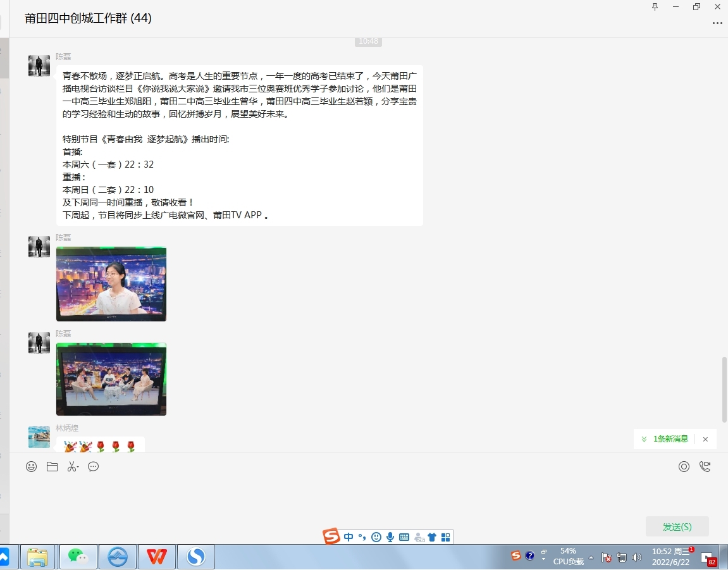Click the 陈磊 name above text message
Image resolution: width=728 pixels, height=570 pixels.
click(64, 57)
